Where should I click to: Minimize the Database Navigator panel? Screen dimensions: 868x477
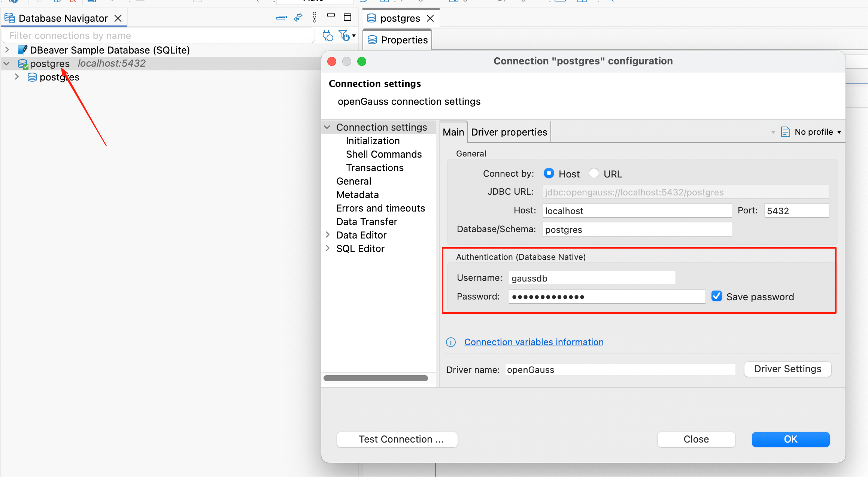(331, 16)
